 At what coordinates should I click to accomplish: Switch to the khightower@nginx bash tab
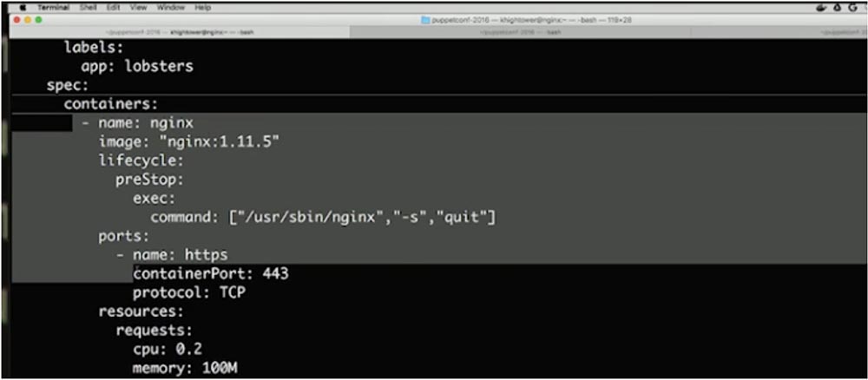tap(181, 33)
